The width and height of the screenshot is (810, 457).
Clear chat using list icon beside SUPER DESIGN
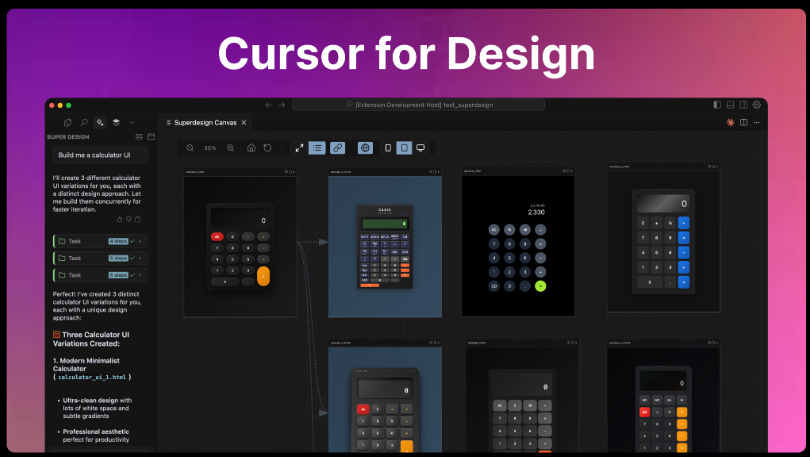(139, 137)
